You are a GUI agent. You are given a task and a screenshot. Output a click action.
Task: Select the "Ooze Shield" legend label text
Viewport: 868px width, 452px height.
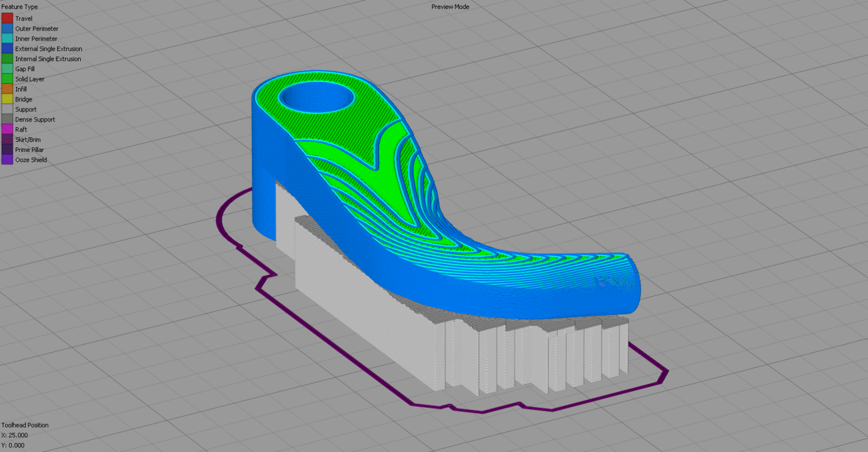(x=31, y=160)
